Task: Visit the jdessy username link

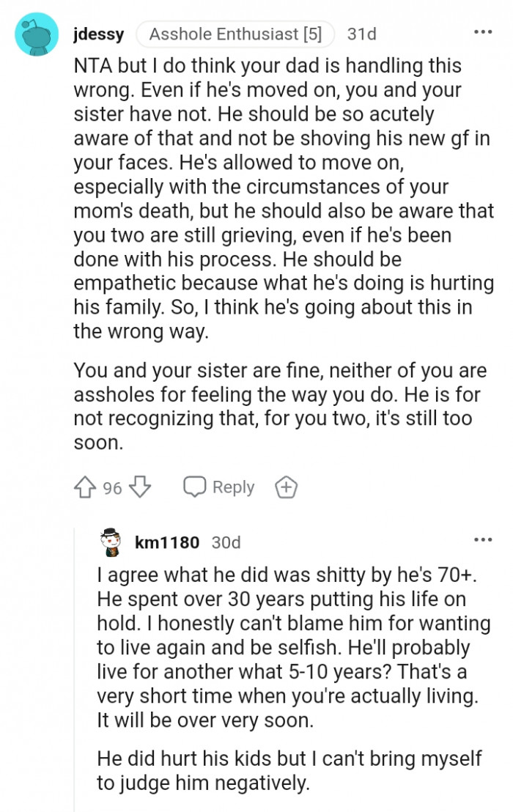Action: coord(99,34)
